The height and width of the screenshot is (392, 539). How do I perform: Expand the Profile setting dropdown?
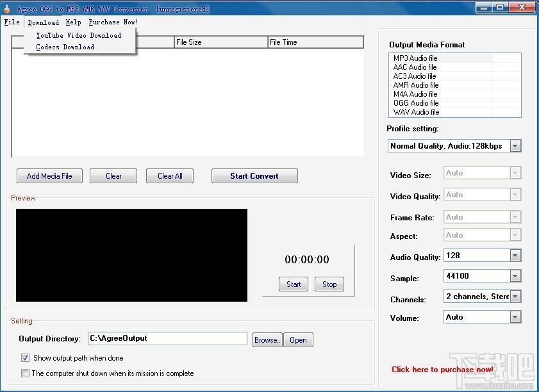[x=515, y=146]
